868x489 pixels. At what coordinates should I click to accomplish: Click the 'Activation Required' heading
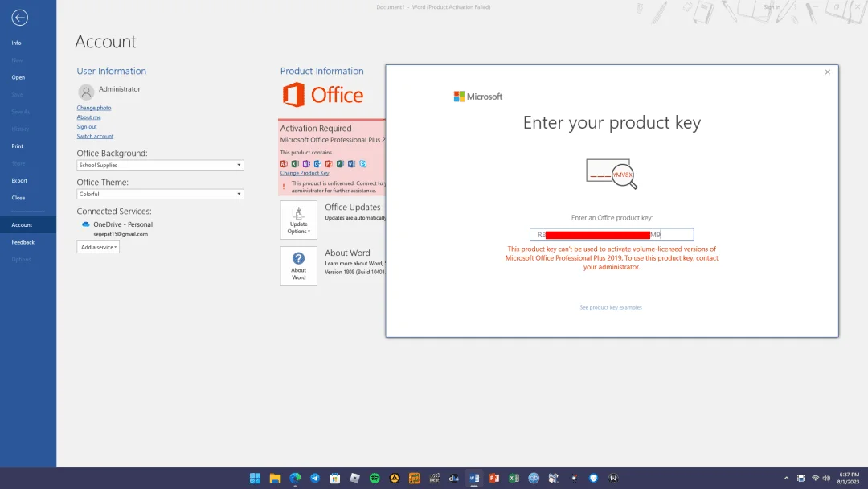tap(316, 129)
